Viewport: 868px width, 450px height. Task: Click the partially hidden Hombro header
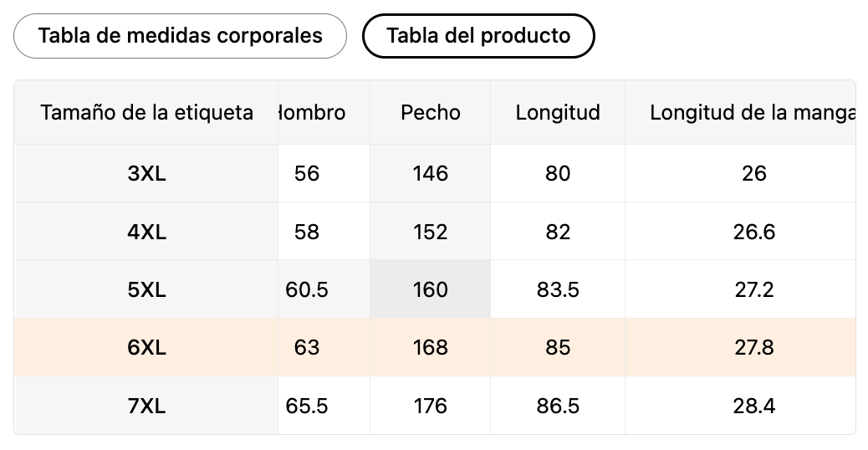click(312, 112)
